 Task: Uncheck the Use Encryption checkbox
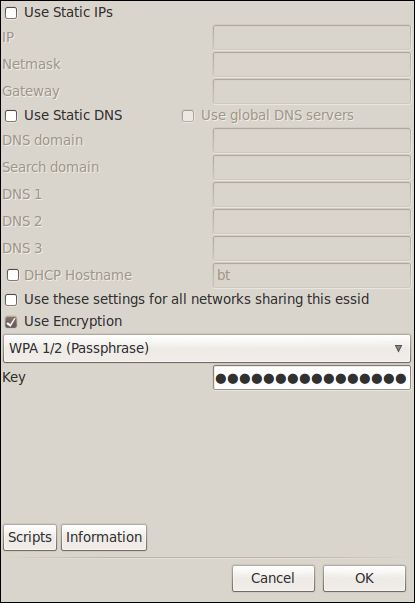tap(11, 322)
